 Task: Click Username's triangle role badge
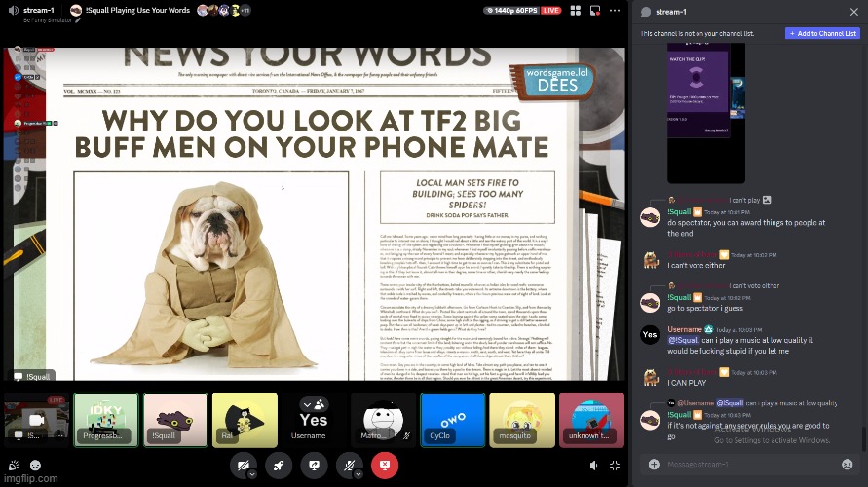(708, 329)
